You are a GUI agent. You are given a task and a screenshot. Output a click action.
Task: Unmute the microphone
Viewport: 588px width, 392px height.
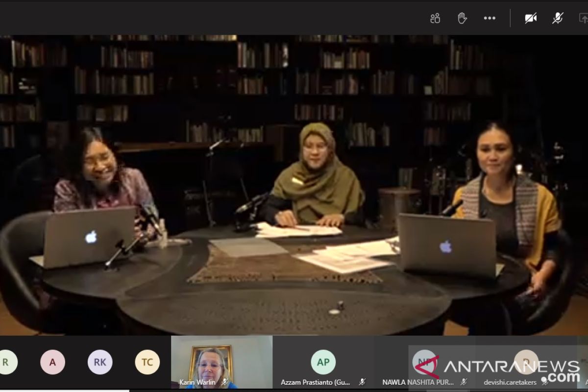tap(558, 19)
